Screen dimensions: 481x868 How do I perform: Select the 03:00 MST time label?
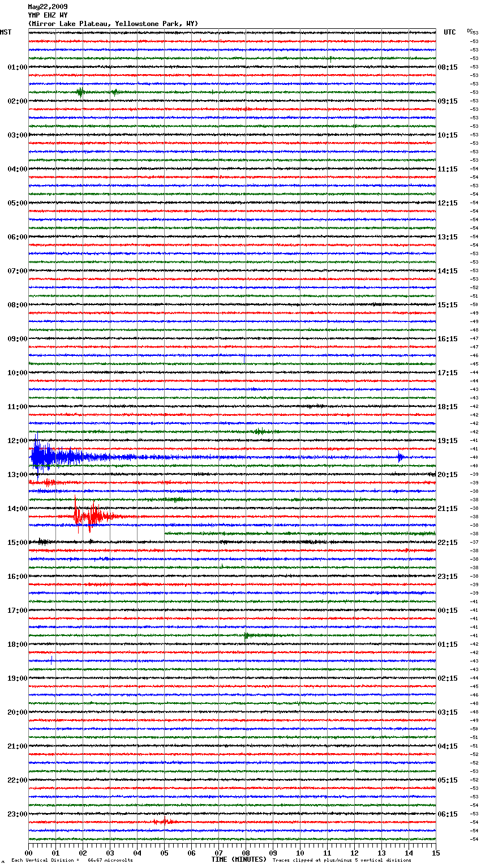pyautogui.click(x=17, y=135)
